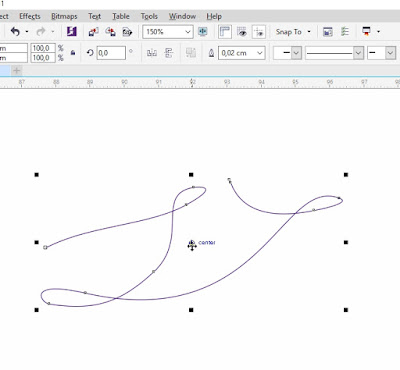The image size is (400, 370).
Task: Toggle the Lock Ratio padlock
Action: (x=73, y=53)
